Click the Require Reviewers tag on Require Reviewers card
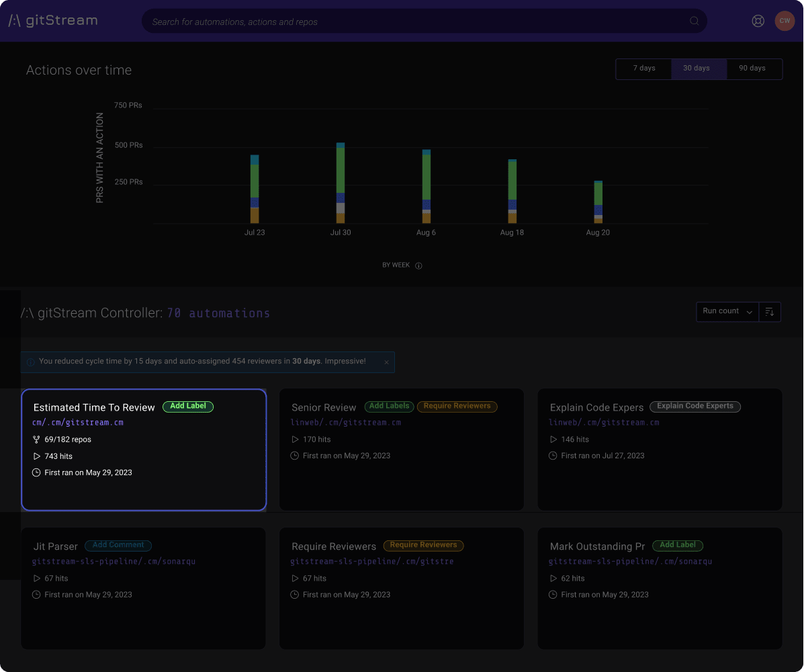The height and width of the screenshot is (672, 804). tap(423, 546)
